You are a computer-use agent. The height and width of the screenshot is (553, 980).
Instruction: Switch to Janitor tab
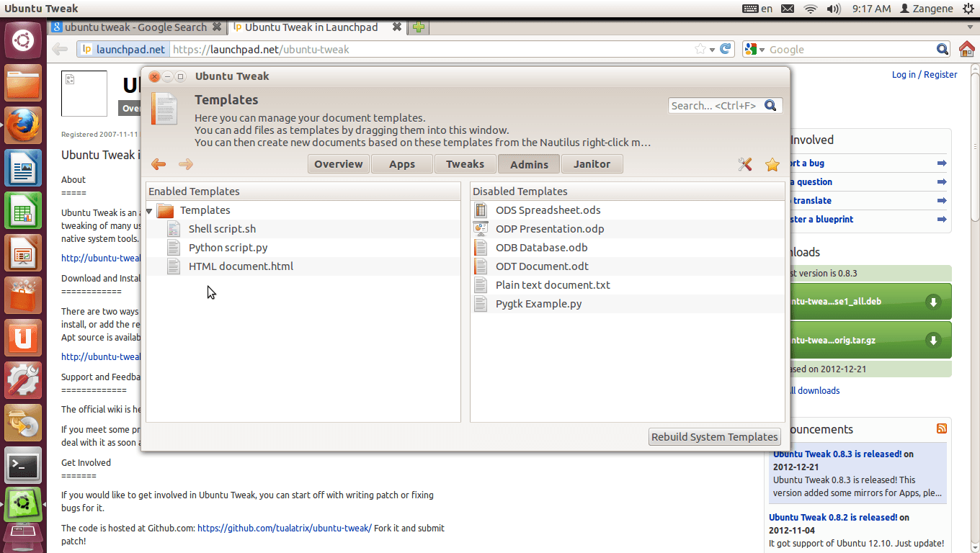point(592,164)
